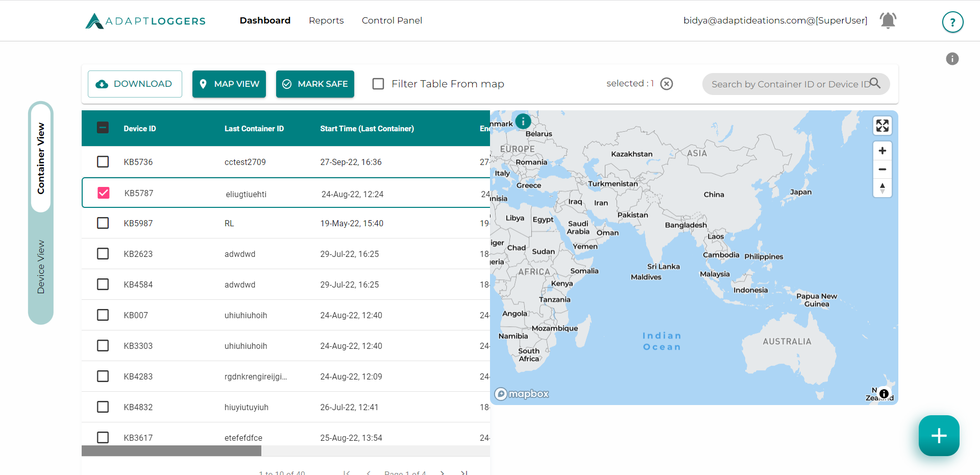Open the Reports nav item
This screenshot has height=475, width=980.
(326, 20)
